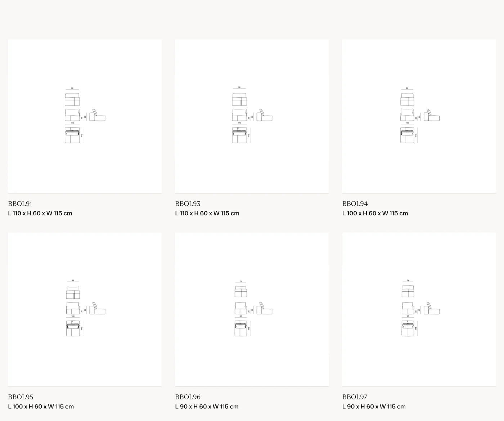This screenshot has height=421, width=504.
Task: Select the BBOL93 product code label
Action: pyautogui.click(x=188, y=204)
